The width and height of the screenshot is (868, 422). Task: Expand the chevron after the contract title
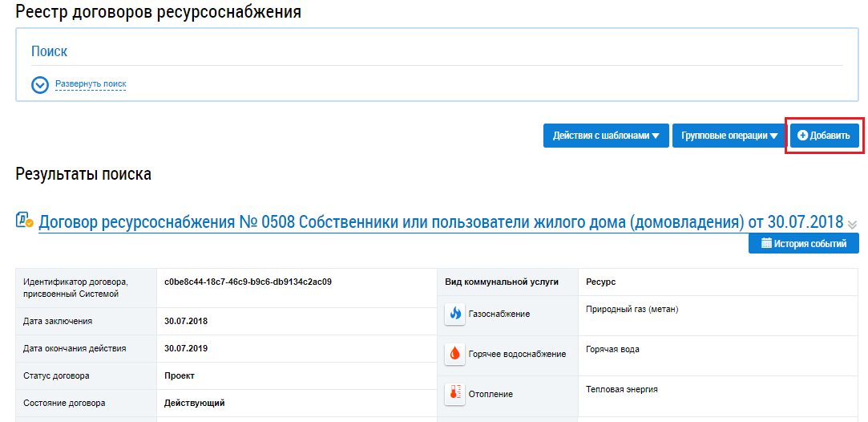pyautogui.click(x=852, y=224)
